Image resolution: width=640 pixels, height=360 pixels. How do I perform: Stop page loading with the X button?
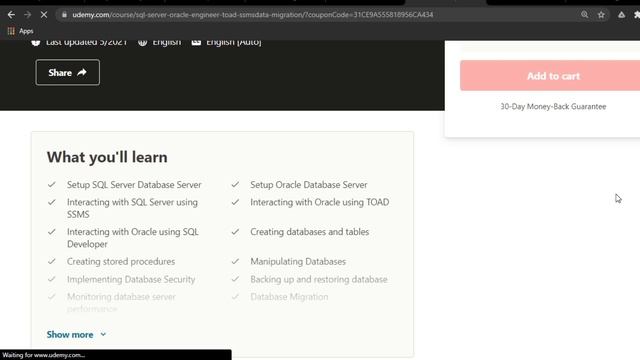44,15
